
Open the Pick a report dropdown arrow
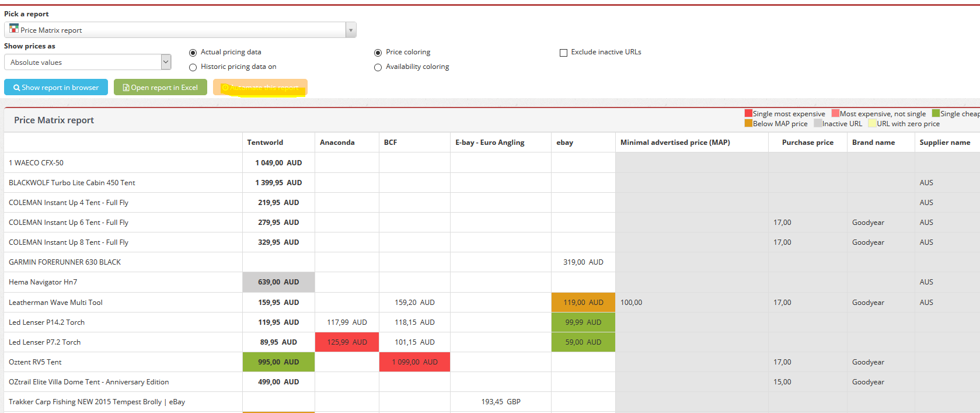pos(351,30)
